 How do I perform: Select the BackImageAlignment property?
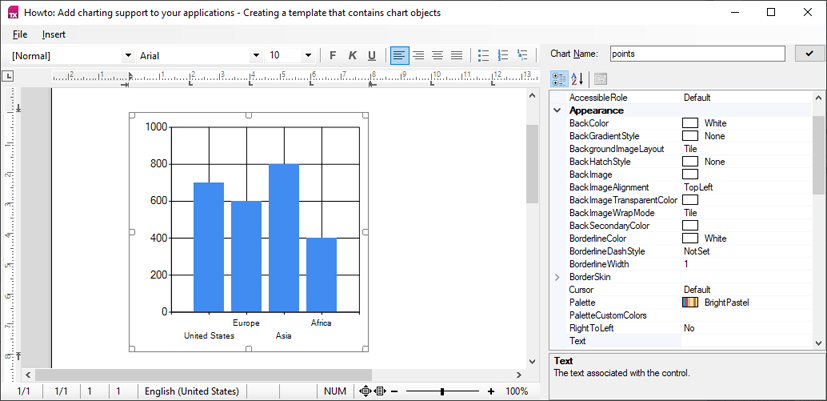pyautogui.click(x=689, y=187)
